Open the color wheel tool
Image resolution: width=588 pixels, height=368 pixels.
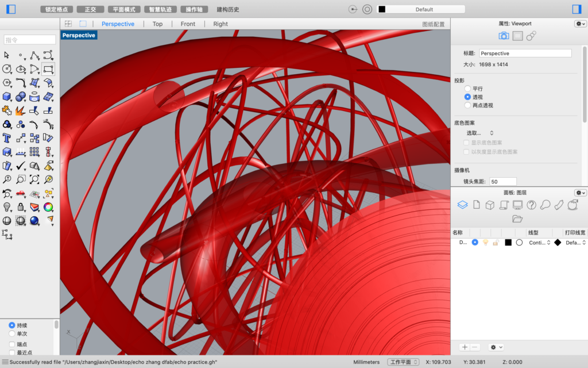48,207
